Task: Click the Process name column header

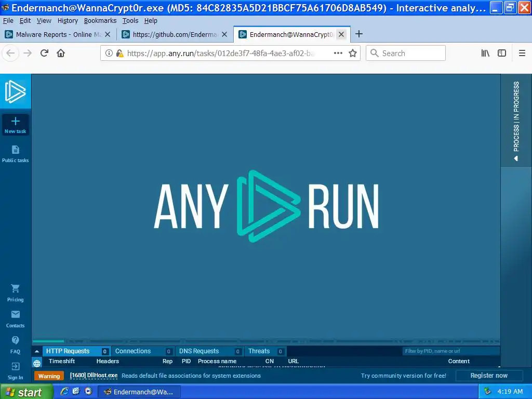Action: (x=217, y=362)
